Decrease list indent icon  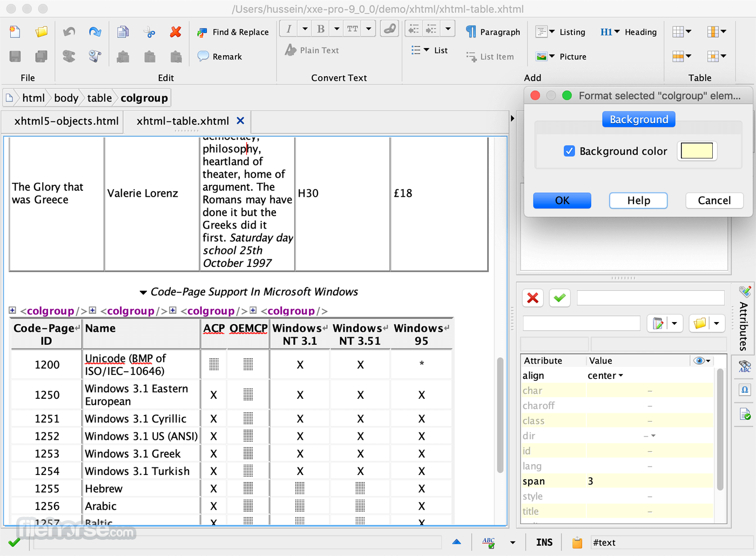414,29
